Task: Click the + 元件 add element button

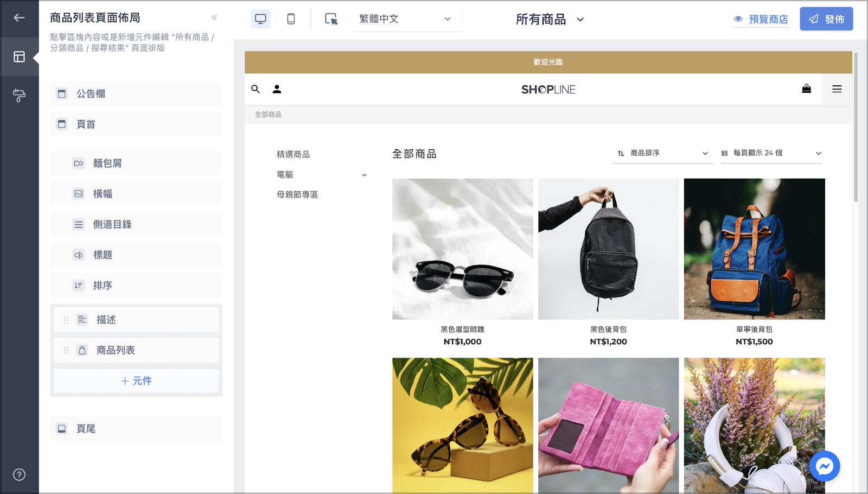Action: 136,381
